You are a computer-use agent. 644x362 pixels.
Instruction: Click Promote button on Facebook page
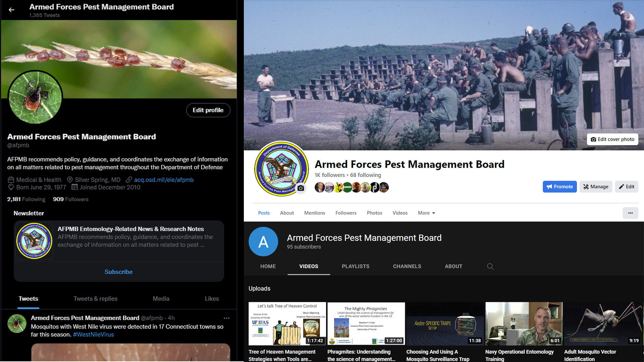click(560, 187)
